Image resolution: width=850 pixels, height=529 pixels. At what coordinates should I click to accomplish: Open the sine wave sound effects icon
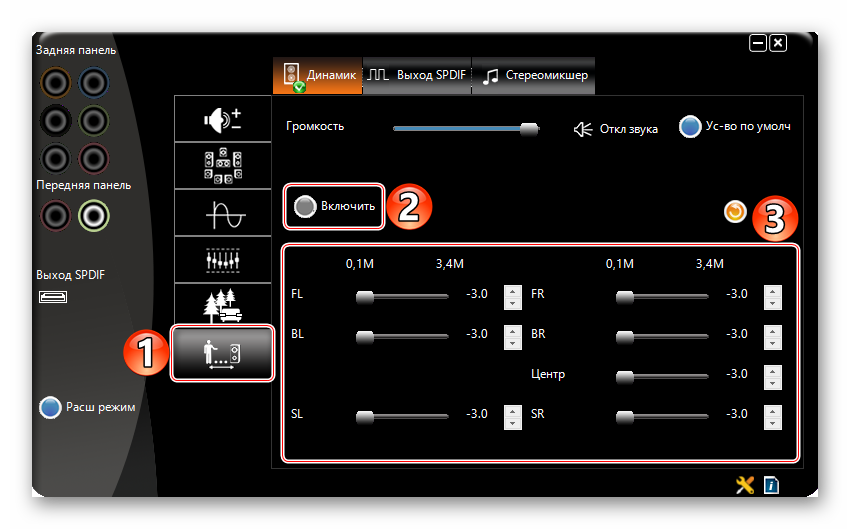(223, 212)
